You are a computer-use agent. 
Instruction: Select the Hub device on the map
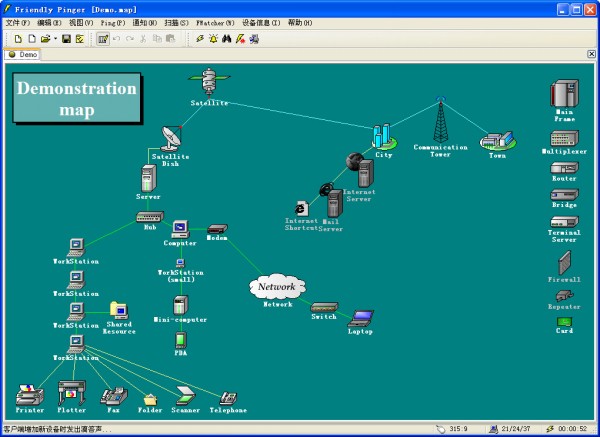(x=148, y=217)
